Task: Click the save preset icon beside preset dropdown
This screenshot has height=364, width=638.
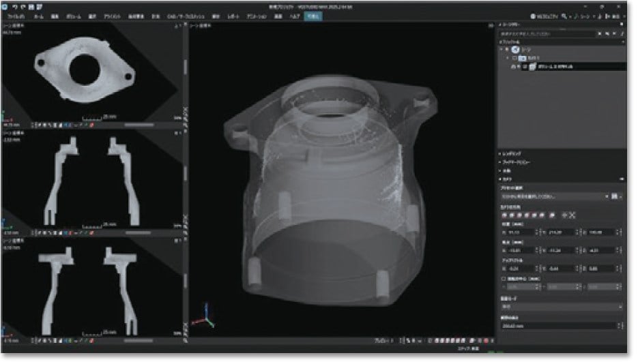Action: coord(615,196)
